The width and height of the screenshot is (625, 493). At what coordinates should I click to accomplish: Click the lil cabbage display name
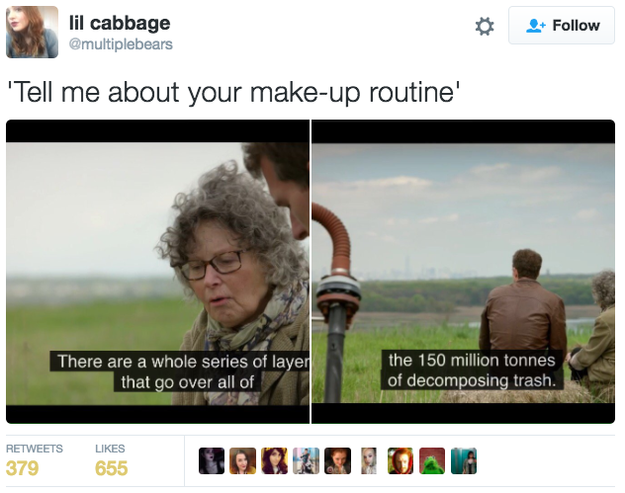(120, 23)
